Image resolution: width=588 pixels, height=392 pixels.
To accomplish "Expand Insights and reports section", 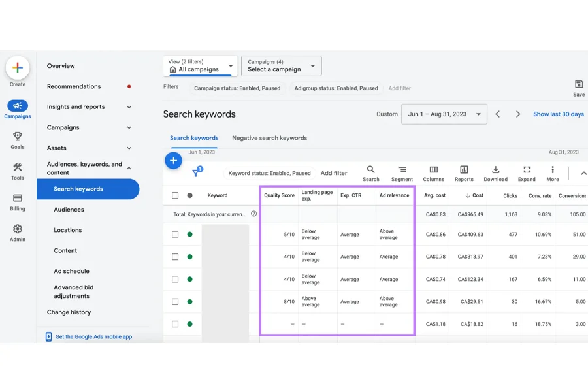I will pyautogui.click(x=89, y=107).
